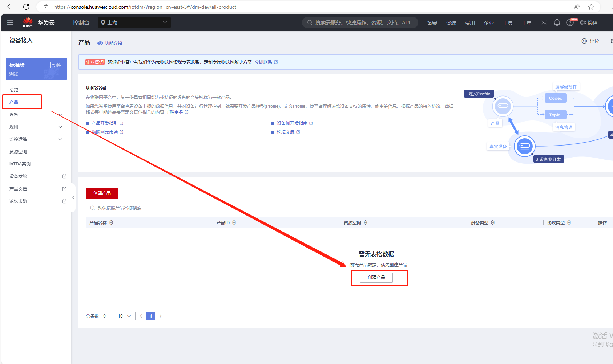Sort table by 产品名称 column
Screen dimensions: 613x364
111,222
